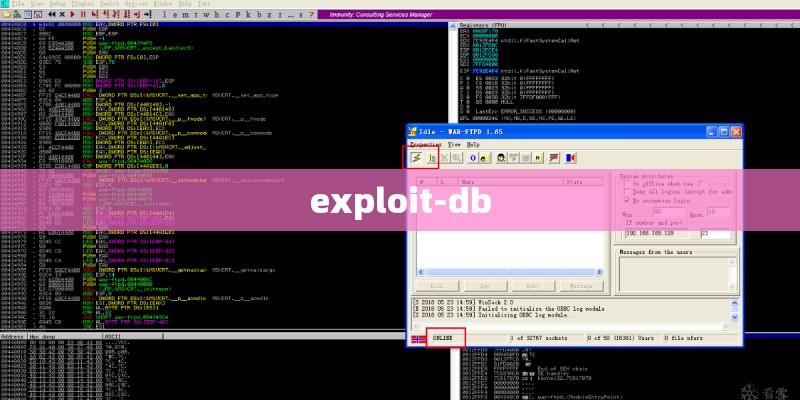Open Immunity View menu
Screen dimensions: 800x400
[37, 4]
